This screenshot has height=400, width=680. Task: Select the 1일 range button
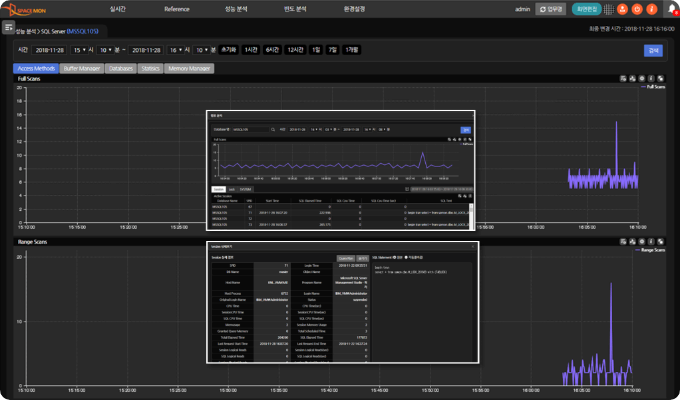[x=316, y=50]
